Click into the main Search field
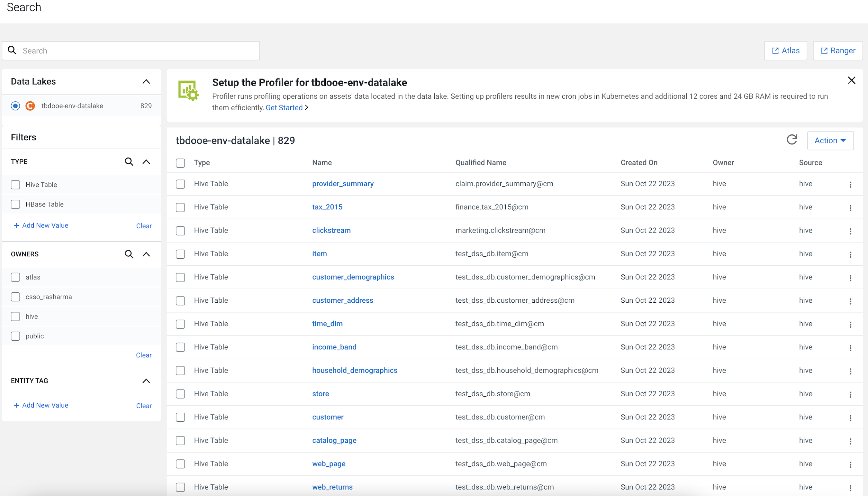This screenshot has width=868, height=496. coord(136,51)
